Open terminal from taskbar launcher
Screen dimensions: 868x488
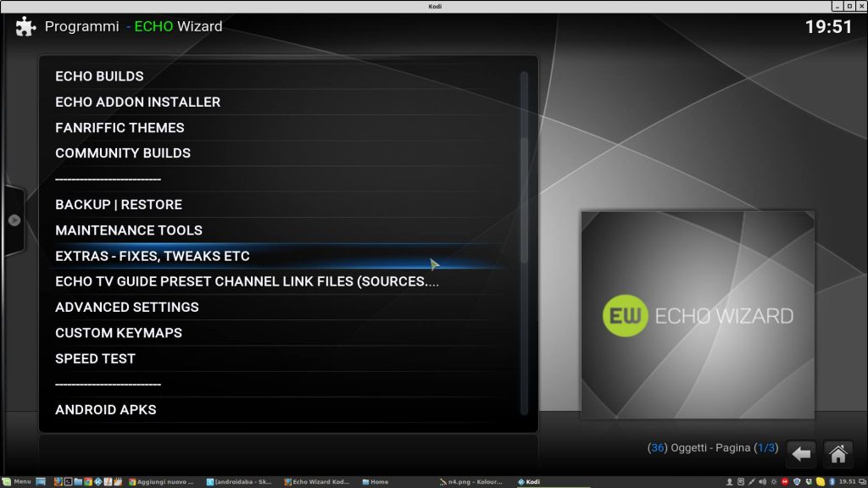(x=68, y=482)
